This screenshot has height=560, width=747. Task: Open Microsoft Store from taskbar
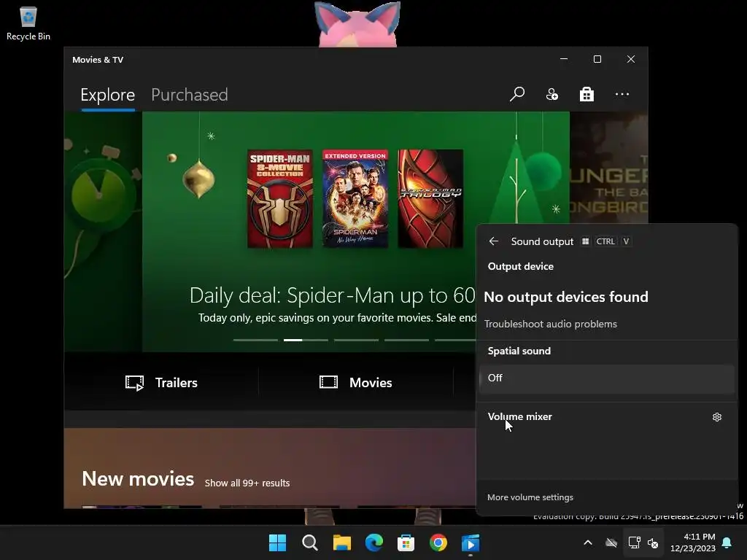point(406,542)
